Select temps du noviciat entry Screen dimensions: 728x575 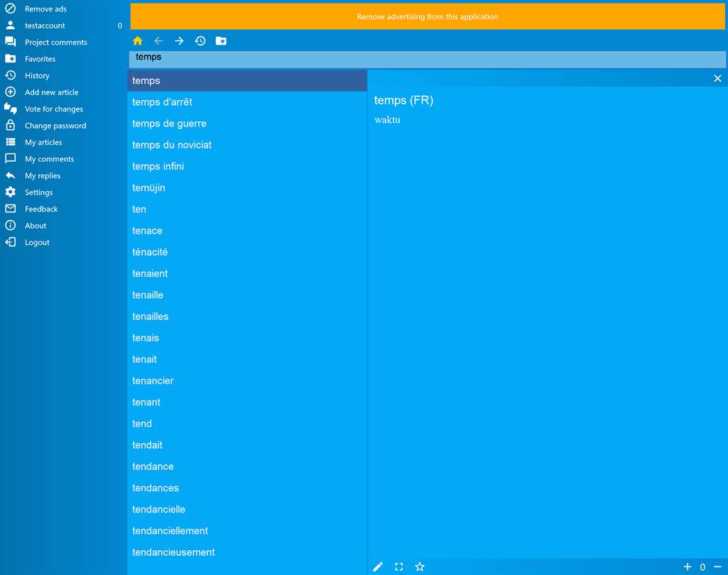coord(247,145)
